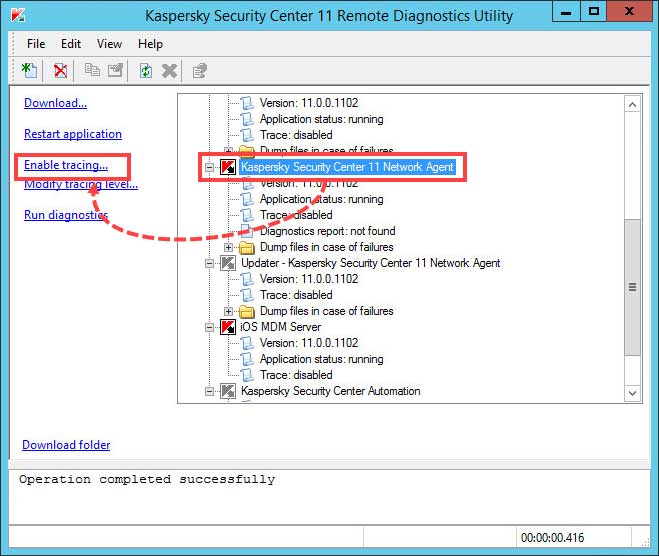Click the gray X stop toolbar icon
The height and width of the screenshot is (556, 659).
pyautogui.click(x=169, y=71)
